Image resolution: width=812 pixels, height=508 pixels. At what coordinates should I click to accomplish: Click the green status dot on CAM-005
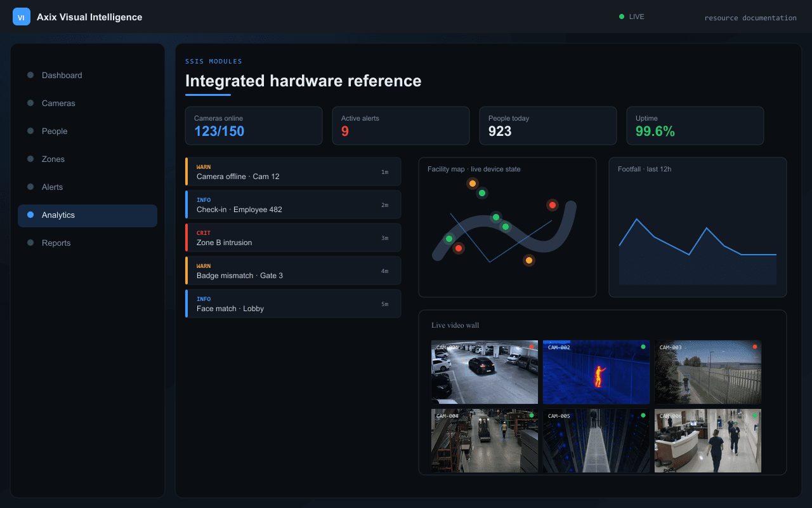pos(643,415)
